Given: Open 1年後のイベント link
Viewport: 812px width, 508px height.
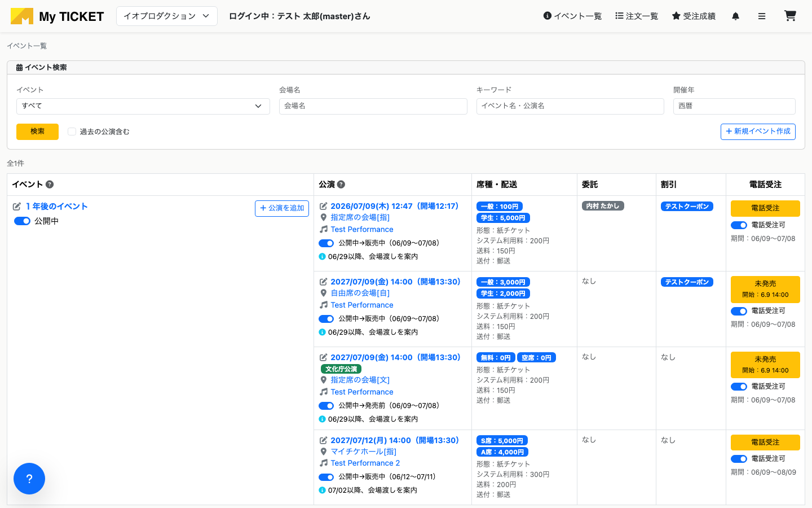Looking at the screenshot, I should 57,207.
